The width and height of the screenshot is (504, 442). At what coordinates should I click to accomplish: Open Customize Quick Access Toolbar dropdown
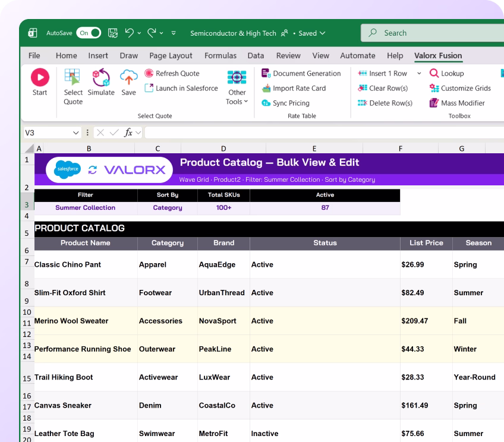[174, 33]
